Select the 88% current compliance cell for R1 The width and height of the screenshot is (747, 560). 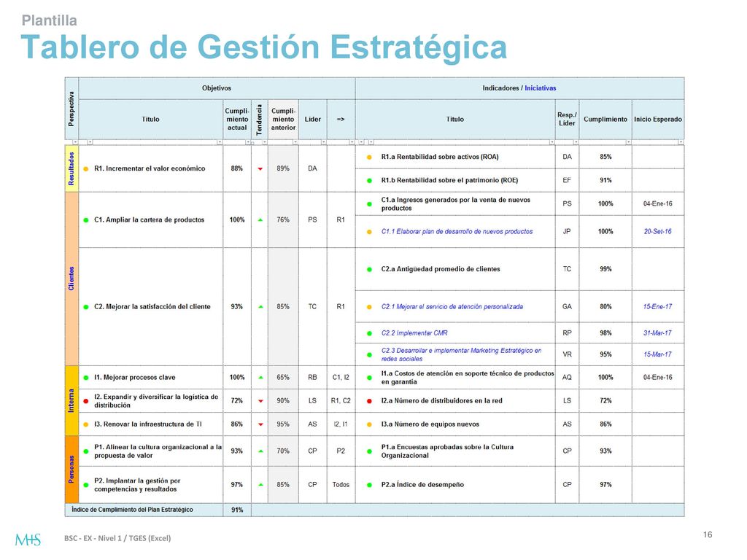pos(237,168)
